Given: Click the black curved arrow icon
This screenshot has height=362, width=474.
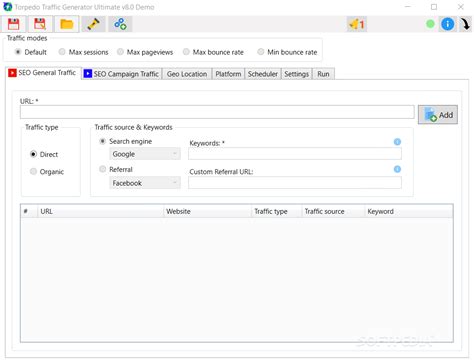Looking at the screenshot, I should (465, 24).
